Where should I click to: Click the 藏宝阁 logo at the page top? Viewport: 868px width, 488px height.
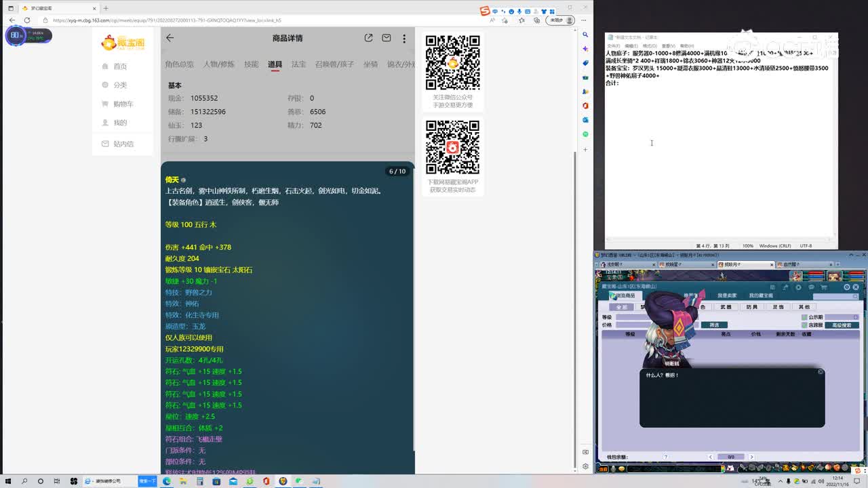pos(122,43)
